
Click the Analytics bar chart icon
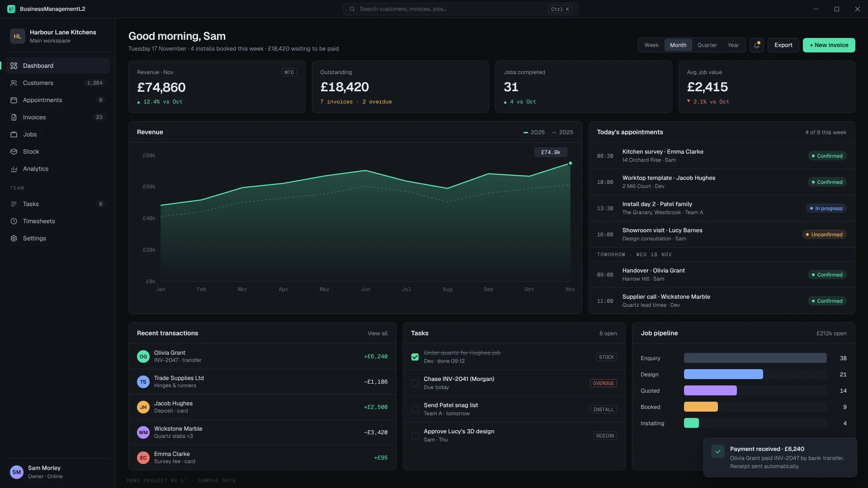pyautogui.click(x=14, y=169)
